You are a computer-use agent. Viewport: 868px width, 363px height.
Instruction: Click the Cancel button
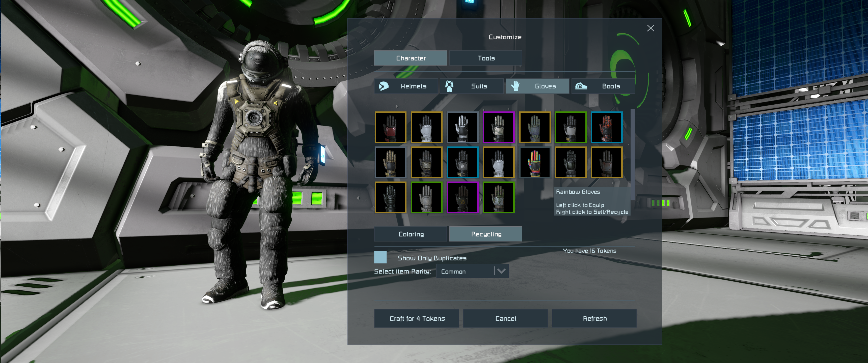(x=505, y=318)
